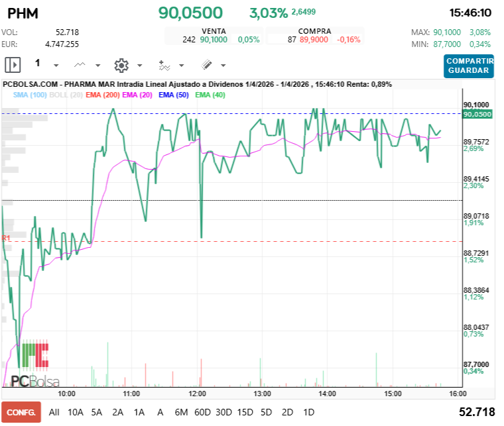
Task: Toggle the EMA (20) indicator label
Action: (137, 95)
